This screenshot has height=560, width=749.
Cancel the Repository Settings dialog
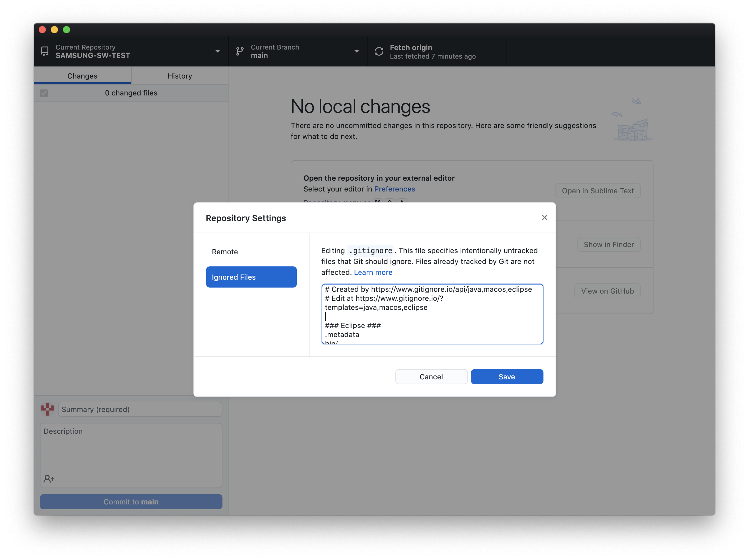coord(431,377)
